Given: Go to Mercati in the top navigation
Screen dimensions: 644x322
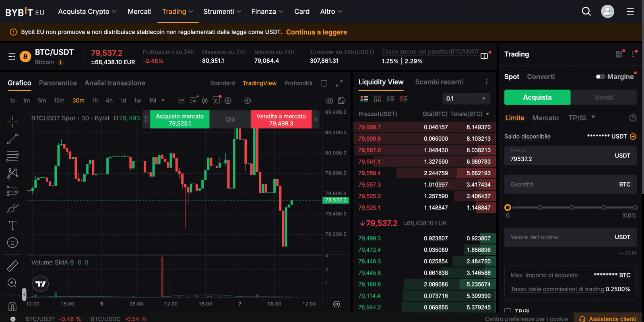Looking at the screenshot, I should click(139, 12).
